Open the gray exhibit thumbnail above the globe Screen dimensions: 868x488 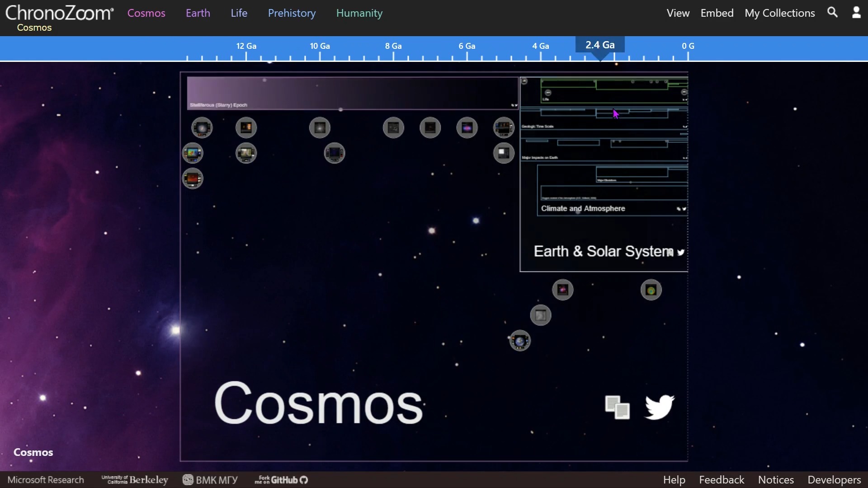pyautogui.click(x=541, y=315)
